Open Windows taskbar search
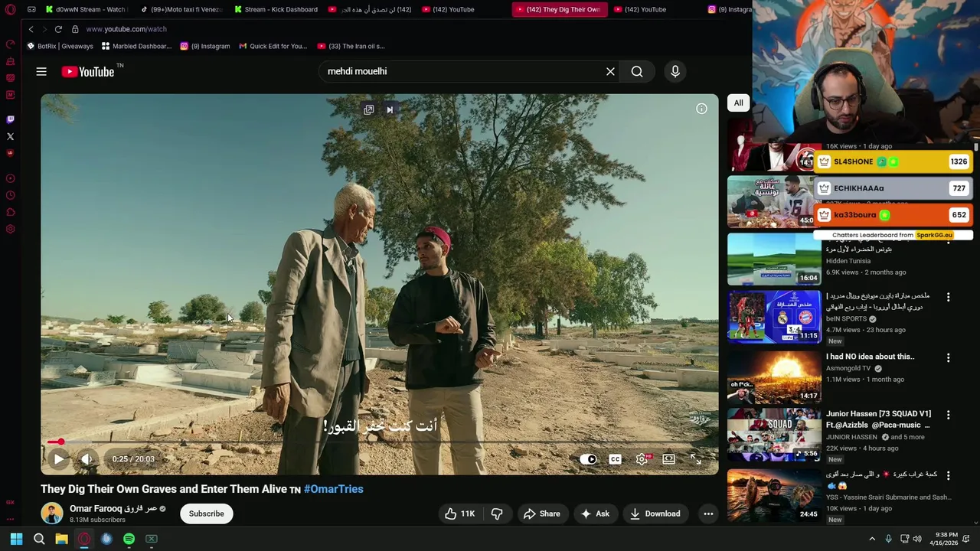 (39, 539)
